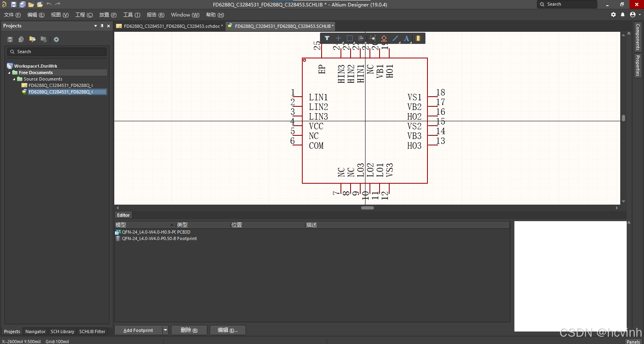Sort model list via 模型 column arrow
This screenshot has height=344, width=644.
pyautogui.click(x=172, y=225)
